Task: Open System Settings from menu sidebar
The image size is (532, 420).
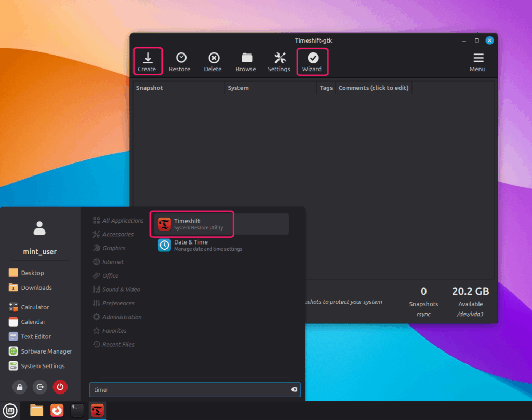Action: pos(37,366)
